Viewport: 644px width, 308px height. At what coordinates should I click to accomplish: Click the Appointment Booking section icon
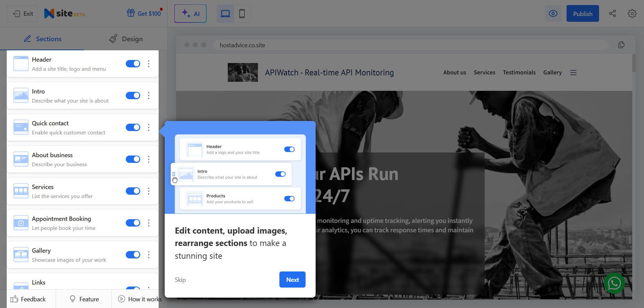click(x=21, y=223)
